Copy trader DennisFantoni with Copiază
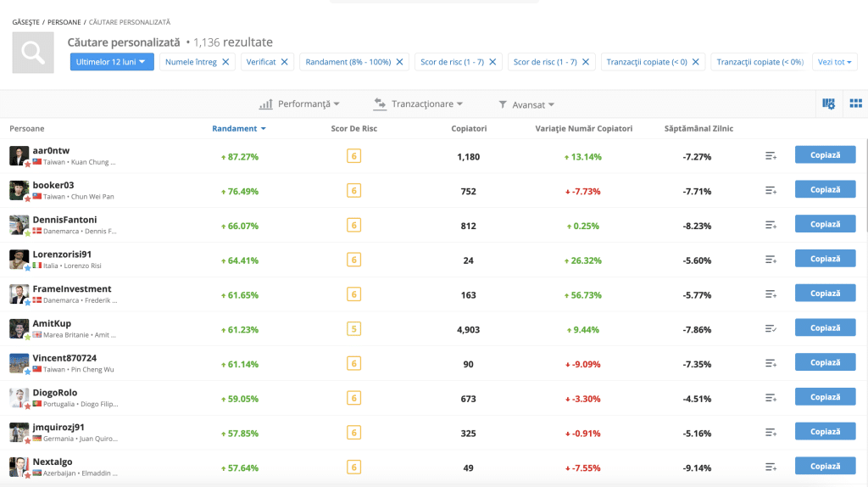 826,224
